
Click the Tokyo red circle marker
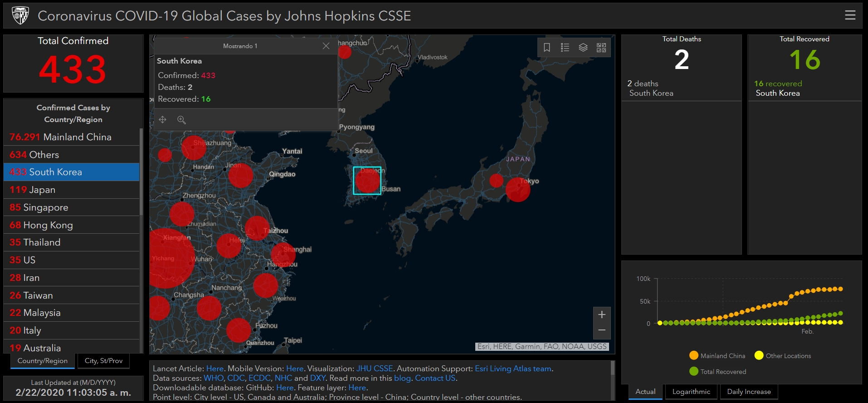518,190
